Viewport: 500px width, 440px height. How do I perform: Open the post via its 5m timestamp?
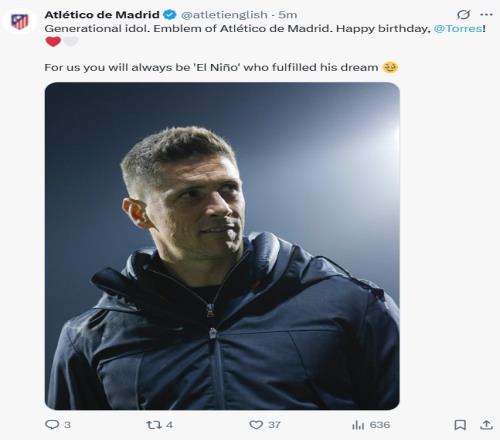point(287,15)
